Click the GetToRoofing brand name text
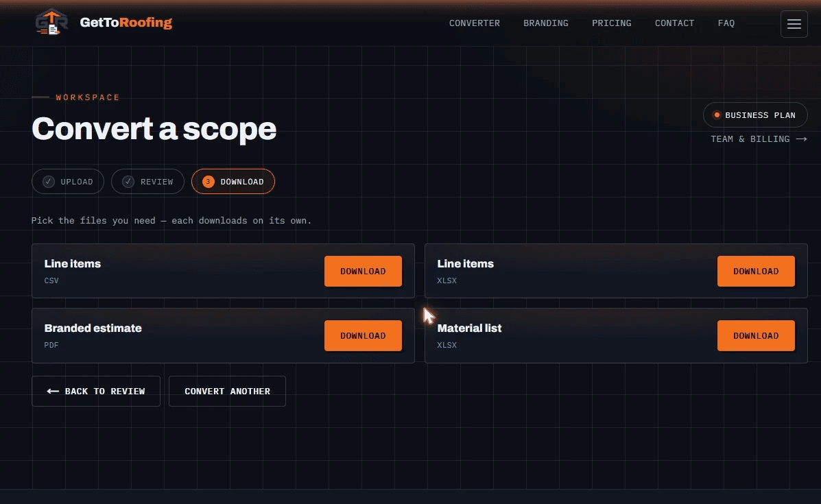 pos(126,23)
